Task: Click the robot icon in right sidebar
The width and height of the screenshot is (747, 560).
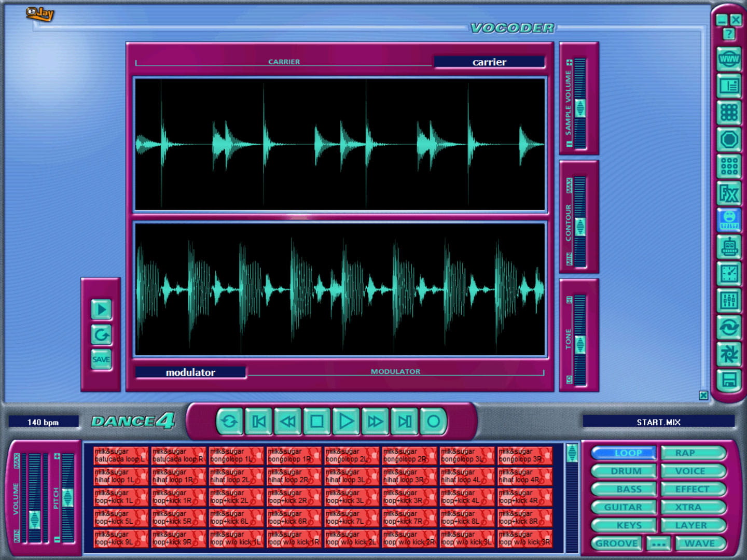Action: [729, 247]
